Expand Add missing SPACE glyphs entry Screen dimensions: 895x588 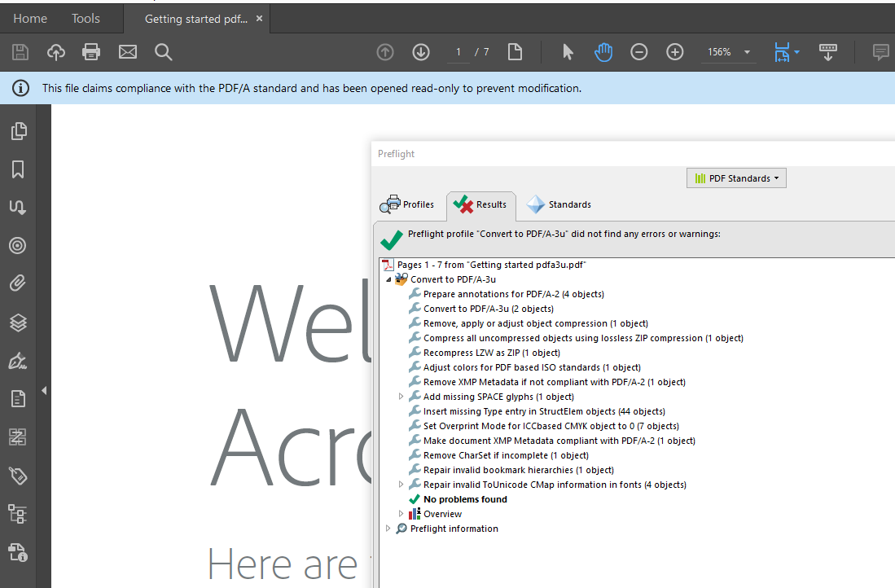pos(401,397)
